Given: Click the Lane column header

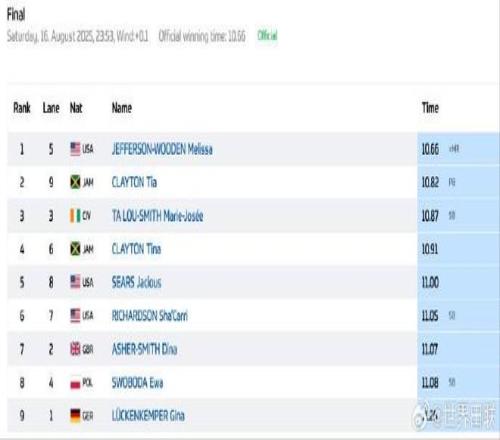Looking at the screenshot, I should coord(51,108).
